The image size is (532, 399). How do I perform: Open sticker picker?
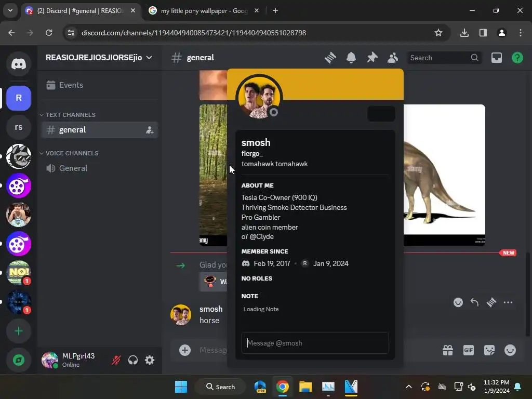489,350
